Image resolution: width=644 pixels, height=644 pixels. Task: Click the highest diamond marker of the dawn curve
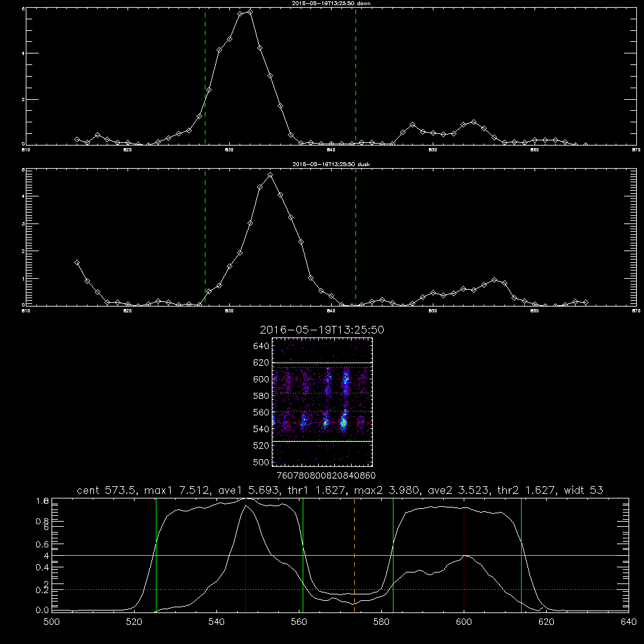point(250,12)
